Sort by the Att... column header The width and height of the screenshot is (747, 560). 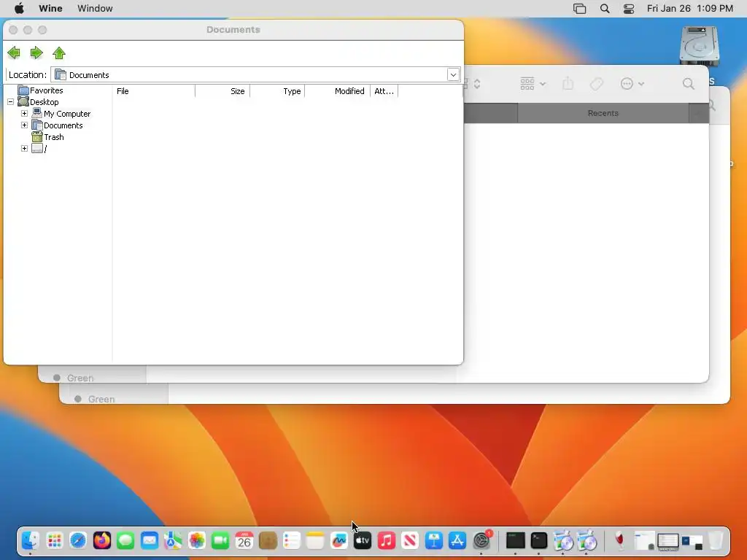(384, 91)
